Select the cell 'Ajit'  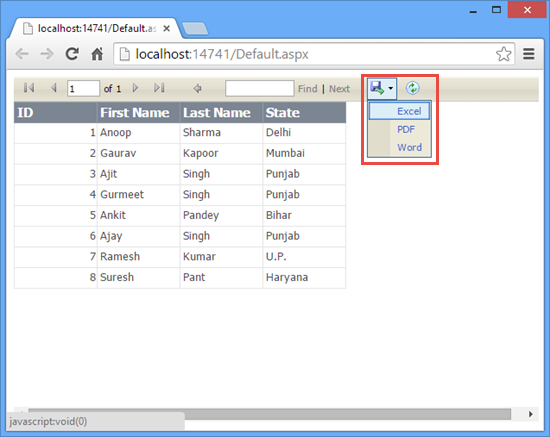[138, 174]
